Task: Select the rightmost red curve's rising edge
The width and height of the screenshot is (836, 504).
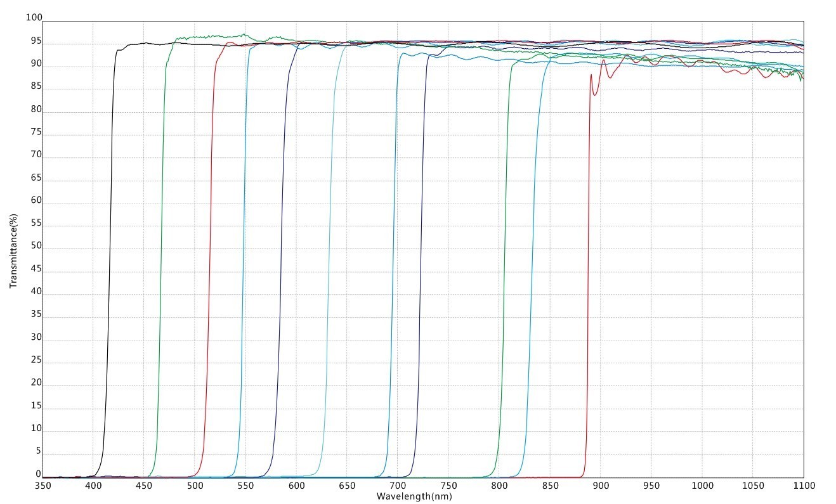Action: (587, 254)
